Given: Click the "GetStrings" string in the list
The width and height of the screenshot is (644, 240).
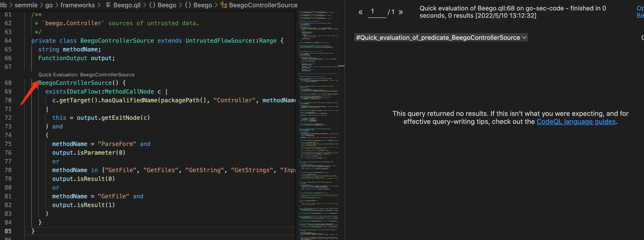Looking at the screenshot, I should pos(252,170).
